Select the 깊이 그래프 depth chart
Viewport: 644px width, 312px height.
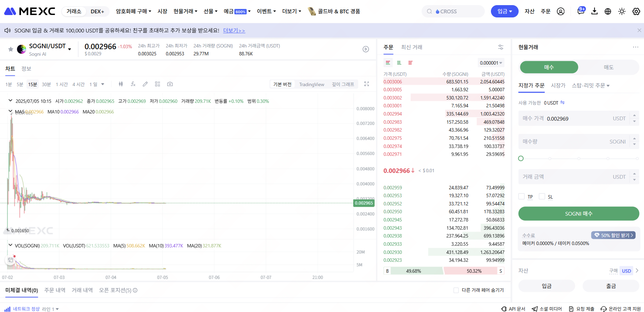tap(343, 84)
